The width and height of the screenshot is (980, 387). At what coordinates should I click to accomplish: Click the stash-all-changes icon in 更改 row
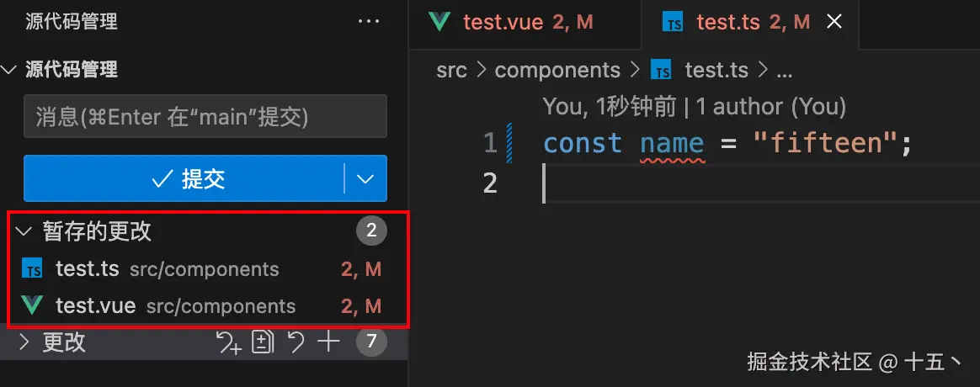coord(229,342)
